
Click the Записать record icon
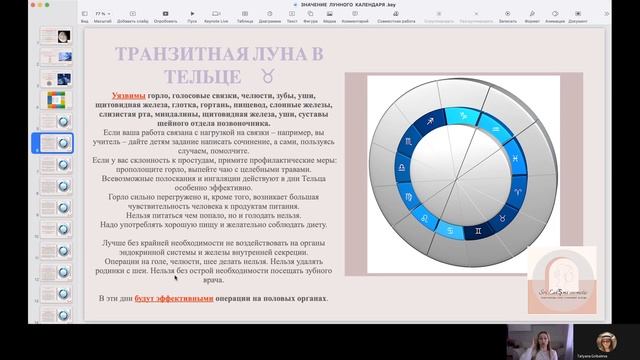(507, 14)
